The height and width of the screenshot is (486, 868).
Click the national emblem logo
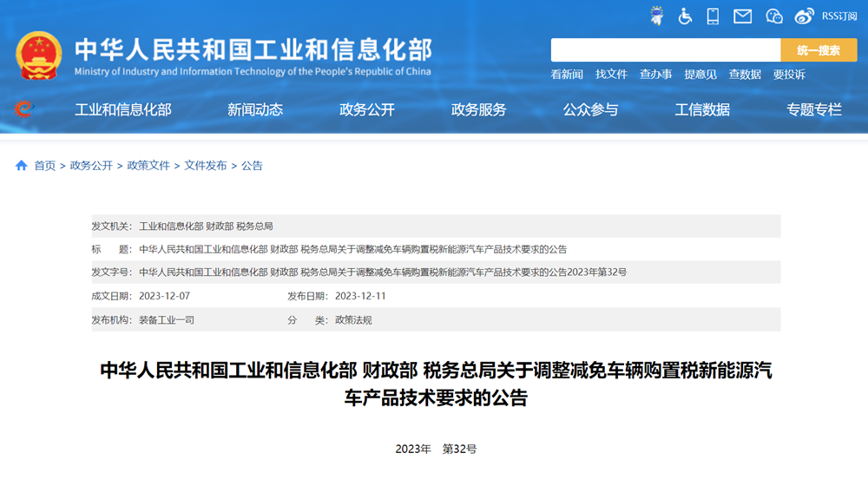[x=39, y=56]
